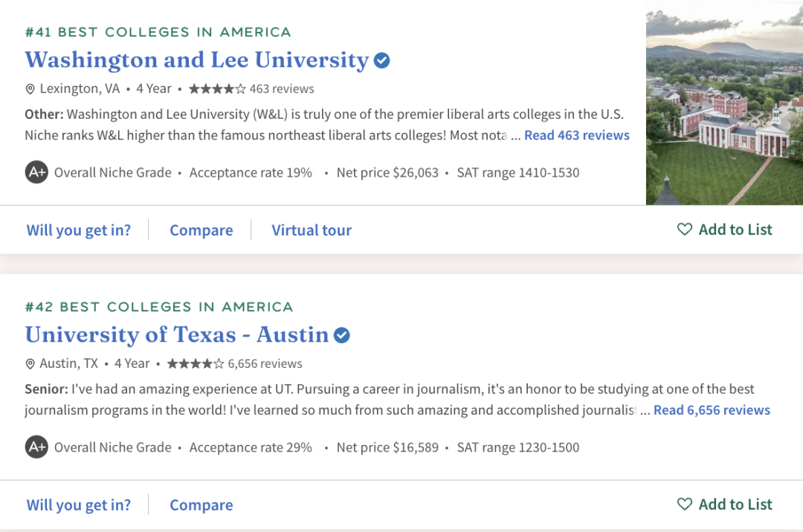The width and height of the screenshot is (803, 532).
Task: Click the star rating for UT Austin
Action: click(196, 364)
